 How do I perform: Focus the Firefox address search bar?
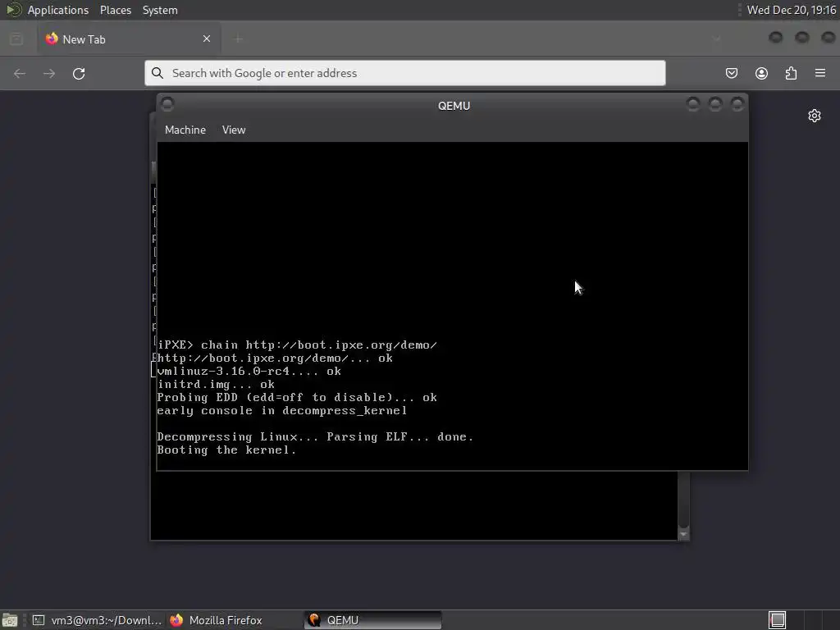[x=405, y=73]
